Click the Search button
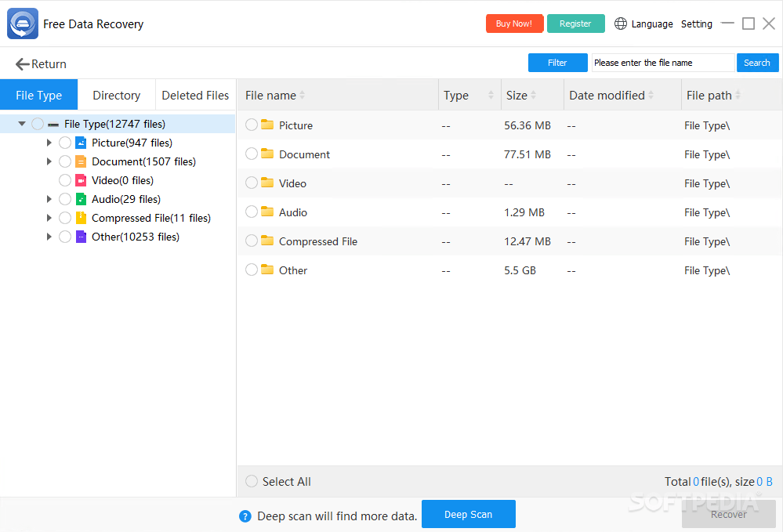 [757, 63]
